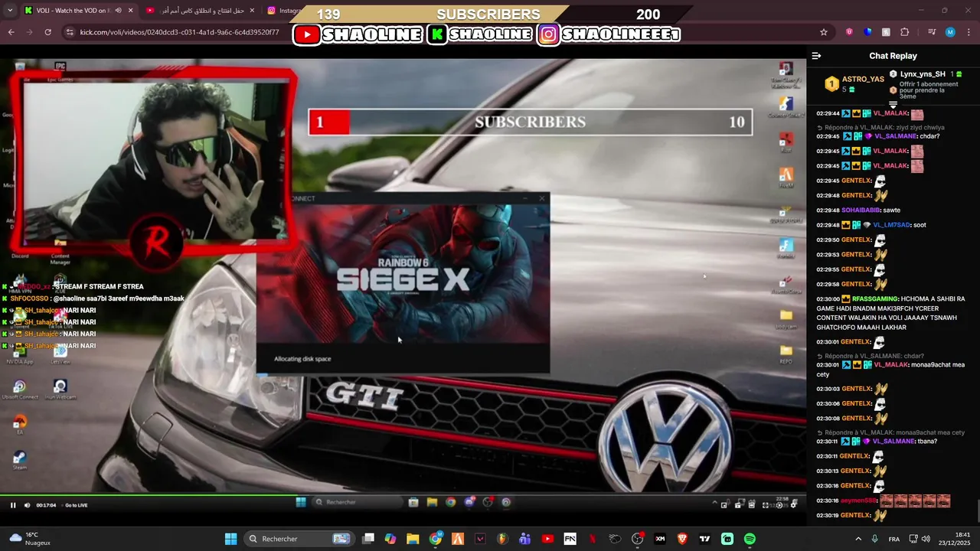Open Spotify from the taskbar
Screen dimensions: 980x551
[750, 539]
